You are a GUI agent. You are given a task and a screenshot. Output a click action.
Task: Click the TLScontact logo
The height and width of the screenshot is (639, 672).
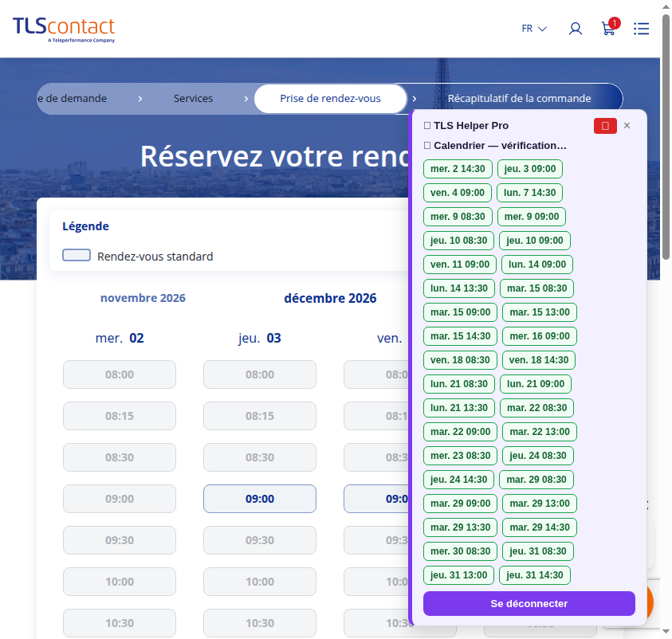click(64, 29)
